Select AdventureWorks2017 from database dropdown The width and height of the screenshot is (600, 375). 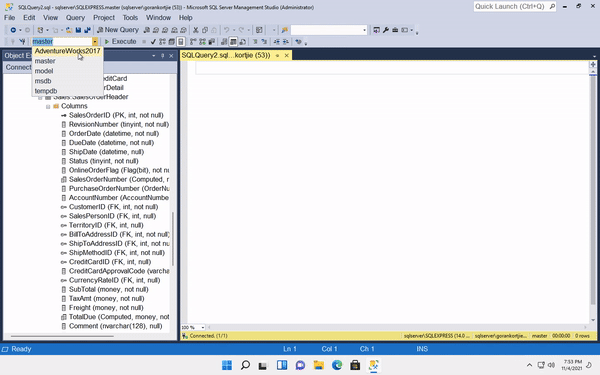click(67, 51)
